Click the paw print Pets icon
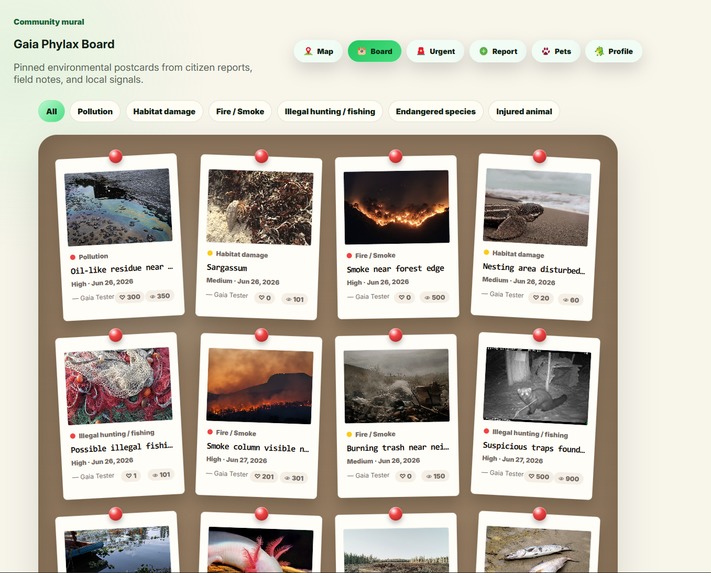This screenshot has height=573, width=711. tap(546, 51)
